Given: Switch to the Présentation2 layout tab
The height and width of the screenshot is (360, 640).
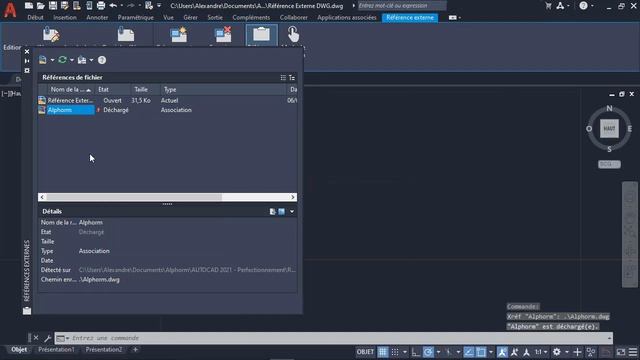Looking at the screenshot, I should [x=104, y=350].
